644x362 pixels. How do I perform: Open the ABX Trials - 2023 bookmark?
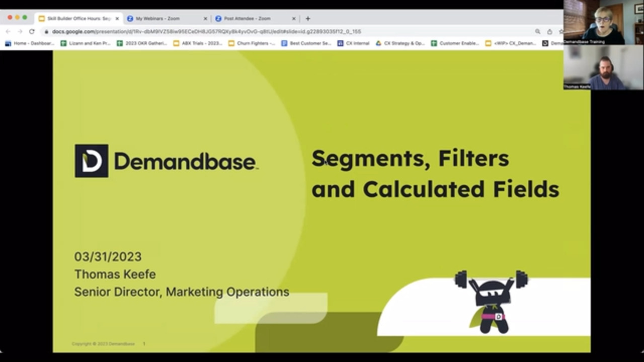198,43
